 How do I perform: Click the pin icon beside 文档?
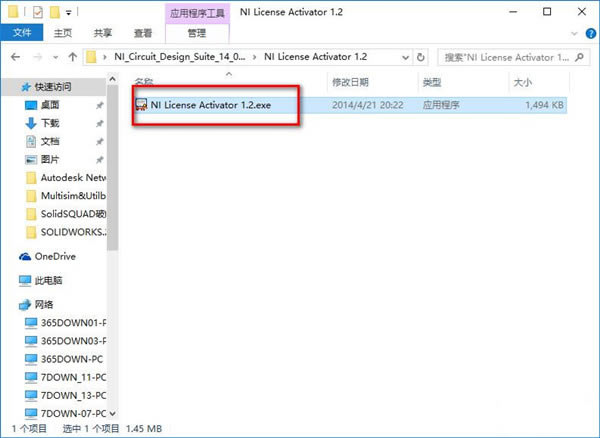tap(99, 142)
